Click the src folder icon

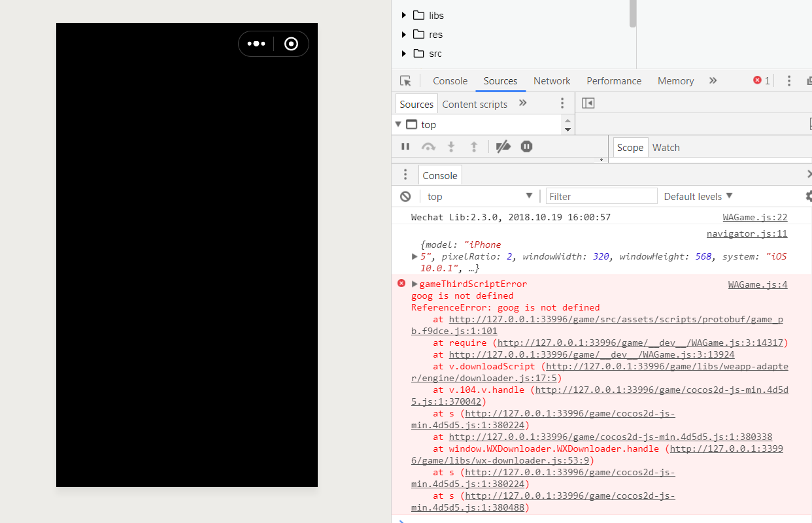coord(419,53)
